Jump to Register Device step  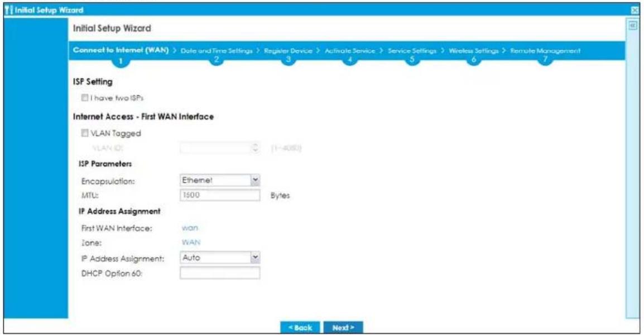pyautogui.click(x=288, y=51)
